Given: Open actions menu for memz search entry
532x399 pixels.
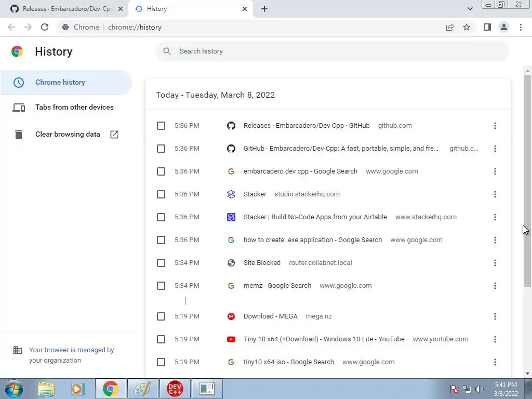Looking at the screenshot, I should point(495,286).
